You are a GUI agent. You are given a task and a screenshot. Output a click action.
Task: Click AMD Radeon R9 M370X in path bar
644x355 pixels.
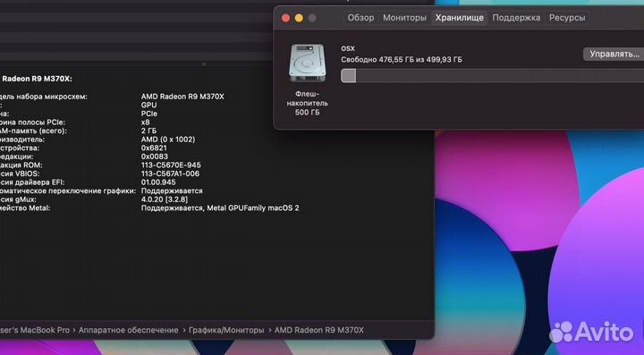pos(319,330)
